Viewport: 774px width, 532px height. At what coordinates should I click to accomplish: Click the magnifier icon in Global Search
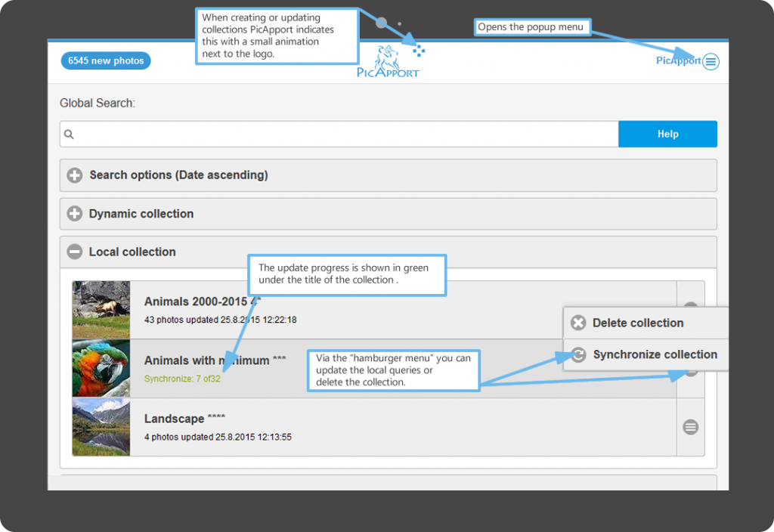[69, 135]
